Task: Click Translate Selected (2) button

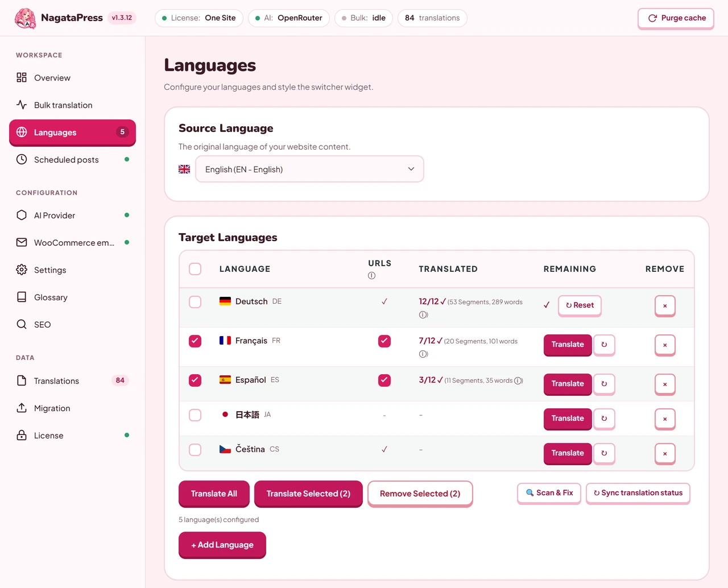Action: click(308, 494)
